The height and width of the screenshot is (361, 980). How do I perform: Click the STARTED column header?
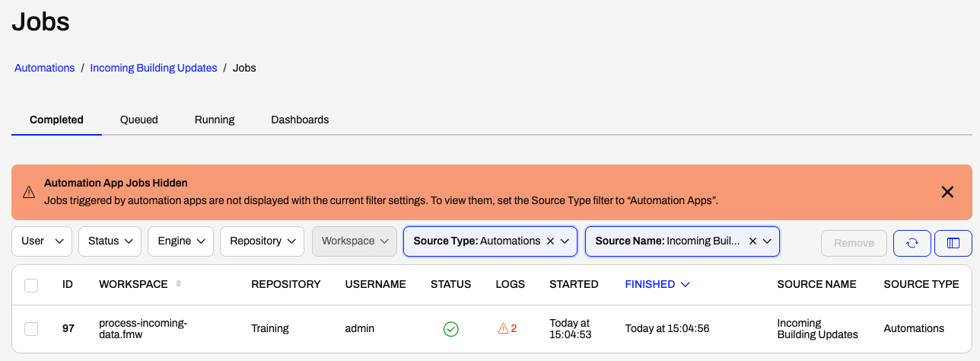point(574,284)
